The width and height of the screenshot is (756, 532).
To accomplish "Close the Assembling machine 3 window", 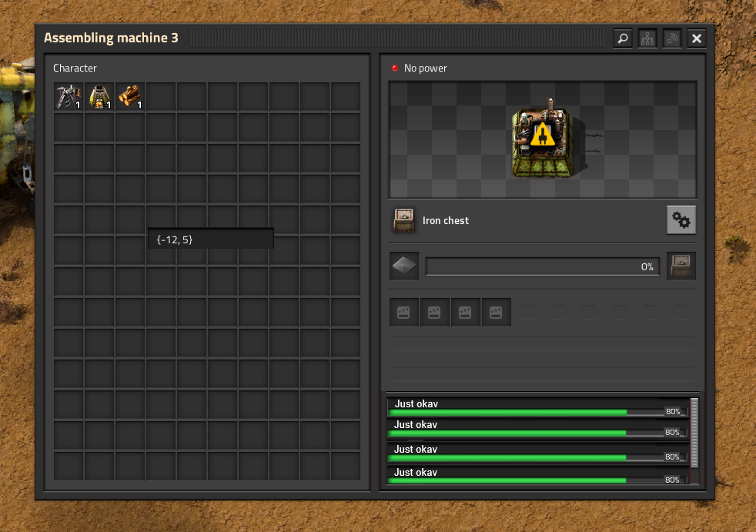I will coord(697,38).
